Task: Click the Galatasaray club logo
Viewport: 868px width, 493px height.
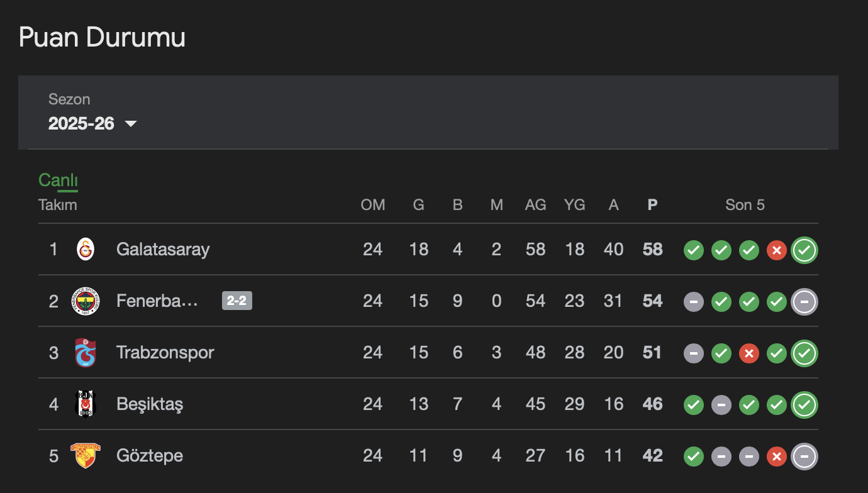Action: coord(86,250)
